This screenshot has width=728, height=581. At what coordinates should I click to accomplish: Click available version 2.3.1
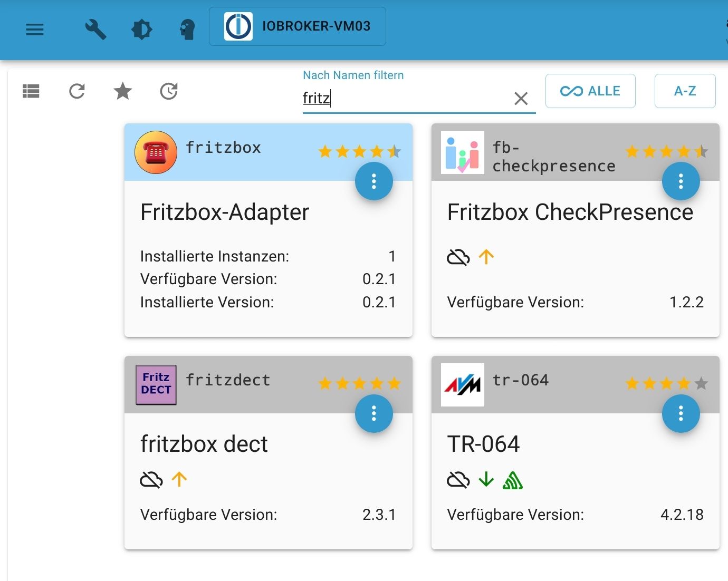379,515
